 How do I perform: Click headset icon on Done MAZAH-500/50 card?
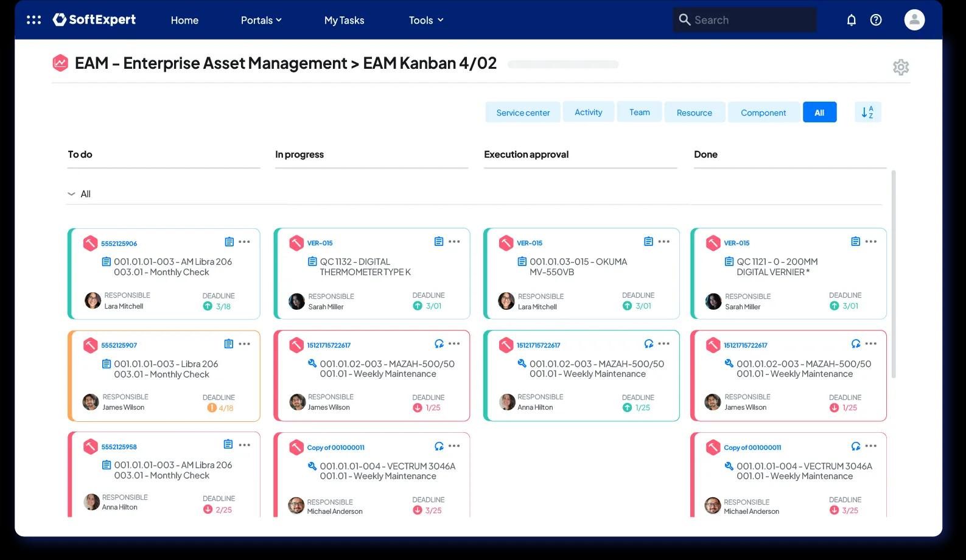(x=856, y=344)
